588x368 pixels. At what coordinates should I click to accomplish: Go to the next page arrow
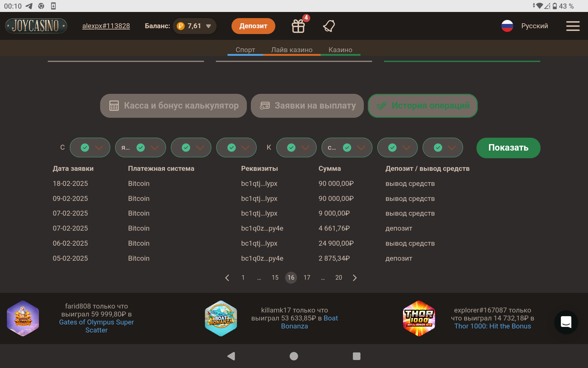(x=355, y=278)
